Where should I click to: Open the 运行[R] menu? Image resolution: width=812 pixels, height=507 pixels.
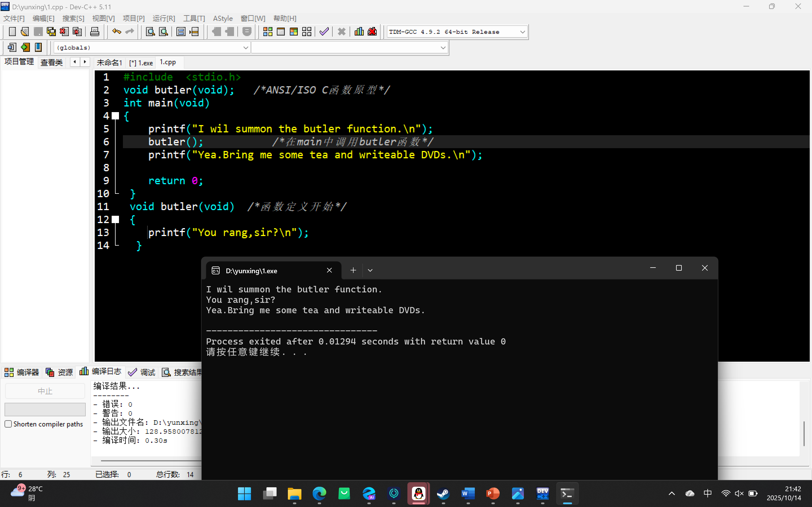[164, 18]
